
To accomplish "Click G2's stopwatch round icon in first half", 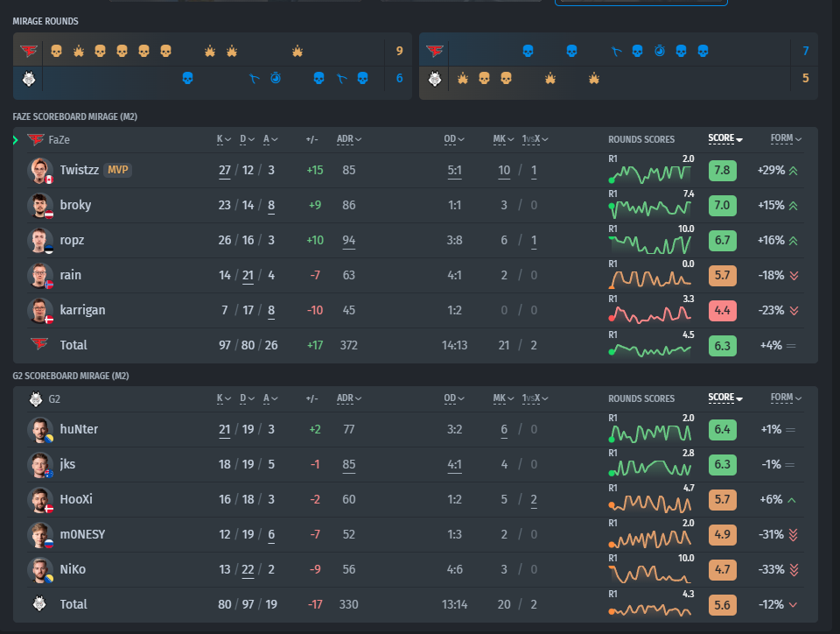I will (276, 78).
